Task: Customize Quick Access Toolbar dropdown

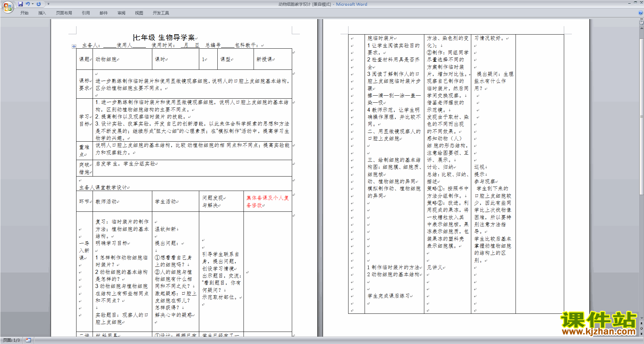Action: [x=48, y=4]
